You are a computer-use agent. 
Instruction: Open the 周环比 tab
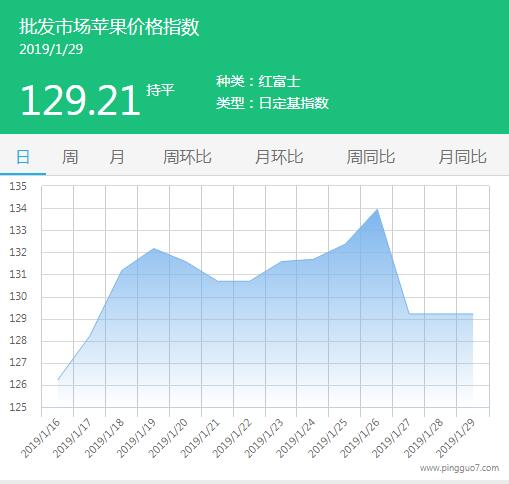pos(187,157)
